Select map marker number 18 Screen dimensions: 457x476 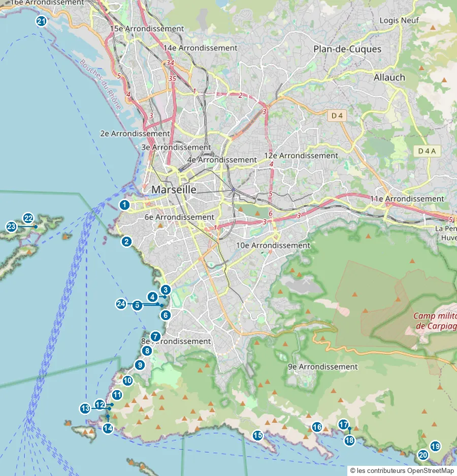click(x=349, y=440)
